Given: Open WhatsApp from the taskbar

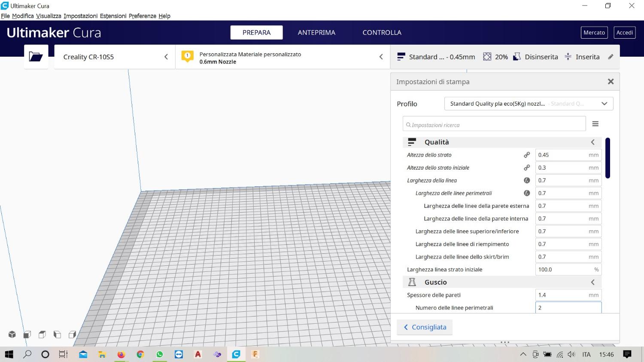Looking at the screenshot, I should point(160,354).
